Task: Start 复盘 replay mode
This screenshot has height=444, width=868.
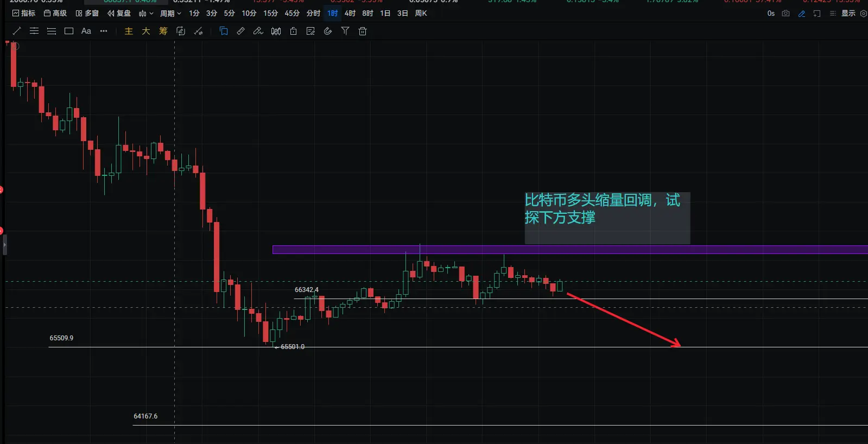Action: [119, 13]
